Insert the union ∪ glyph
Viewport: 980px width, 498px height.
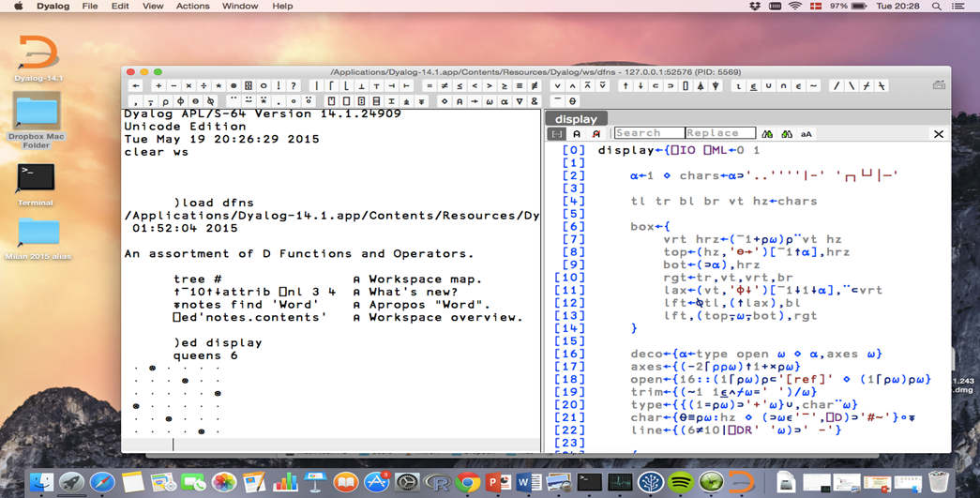pos(768,85)
